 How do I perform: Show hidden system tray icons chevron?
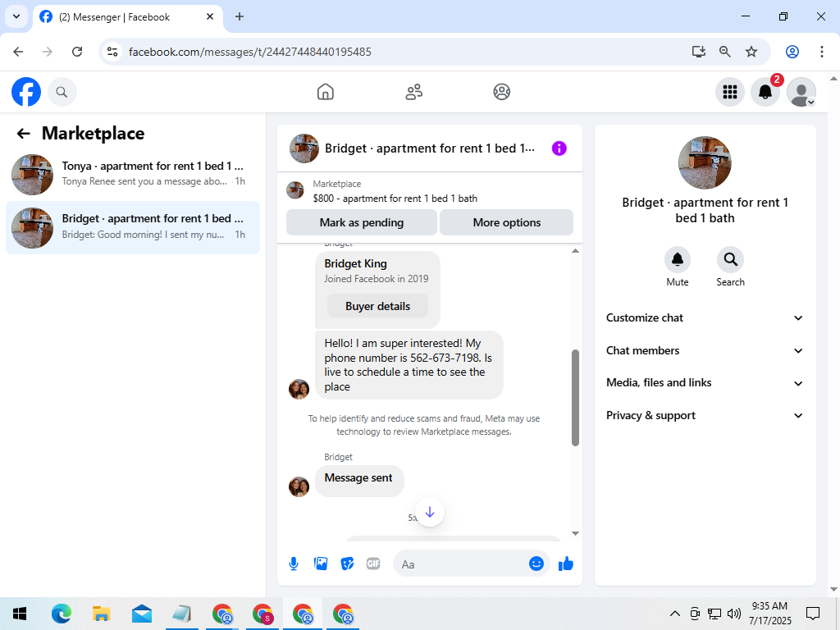tap(675, 614)
